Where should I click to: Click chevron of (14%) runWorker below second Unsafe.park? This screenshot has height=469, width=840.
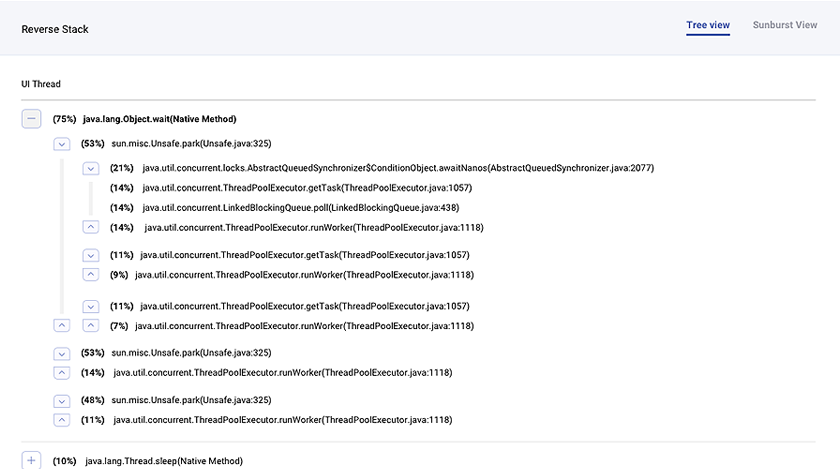click(62, 373)
